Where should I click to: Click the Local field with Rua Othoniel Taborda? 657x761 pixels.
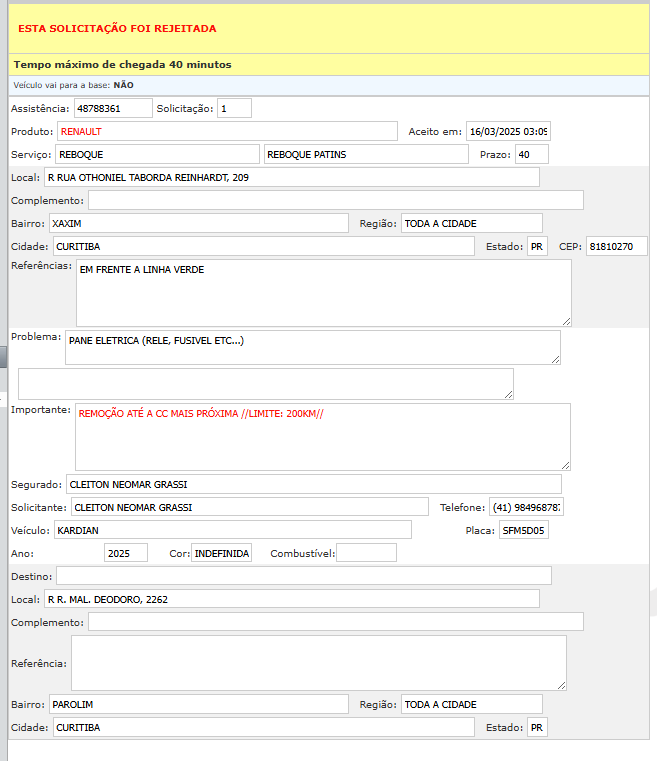point(291,178)
